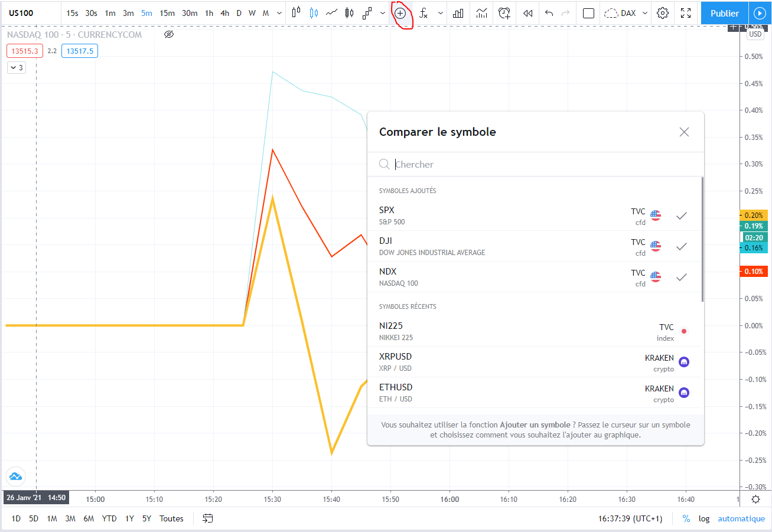Expand the chart style dropdown chevron

coord(384,13)
